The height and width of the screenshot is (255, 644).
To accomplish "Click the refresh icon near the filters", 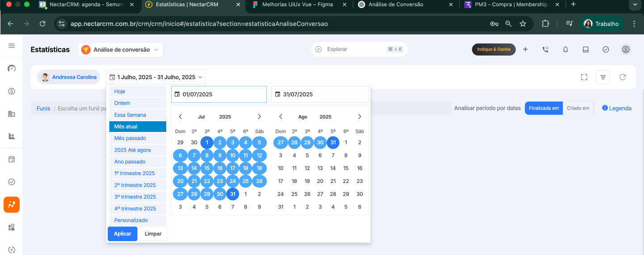I will [x=623, y=77].
